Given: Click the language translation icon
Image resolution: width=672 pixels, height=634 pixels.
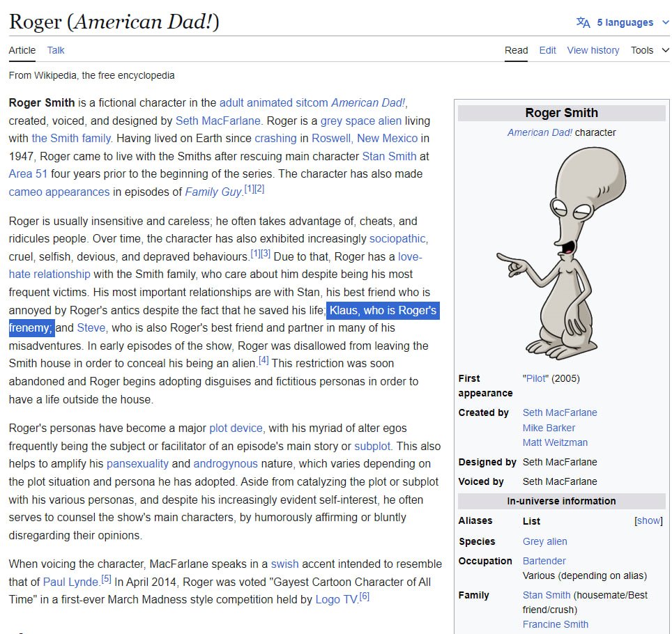Looking at the screenshot, I should (x=583, y=22).
